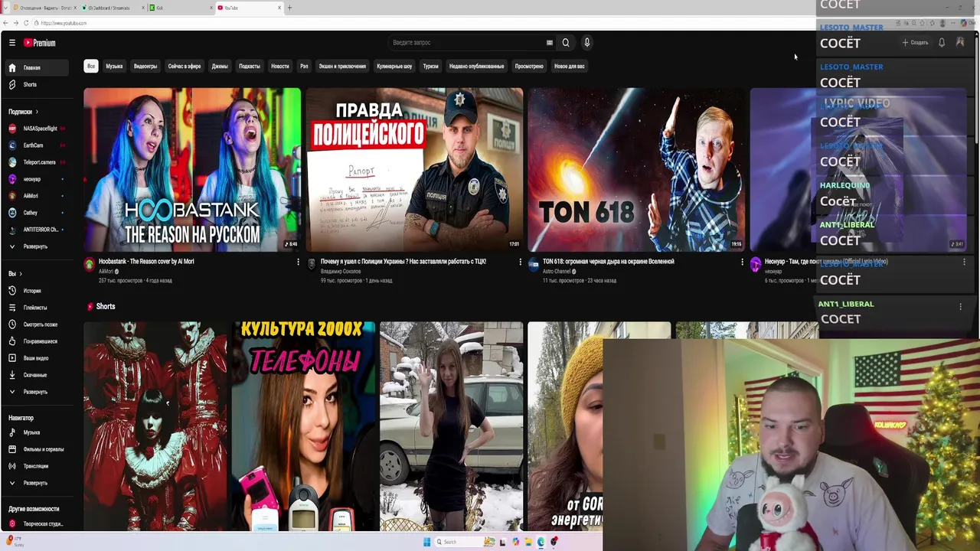Open Фильмы и сериалы in the sidebar
Viewport: 980px width, 551px height.
click(35, 449)
